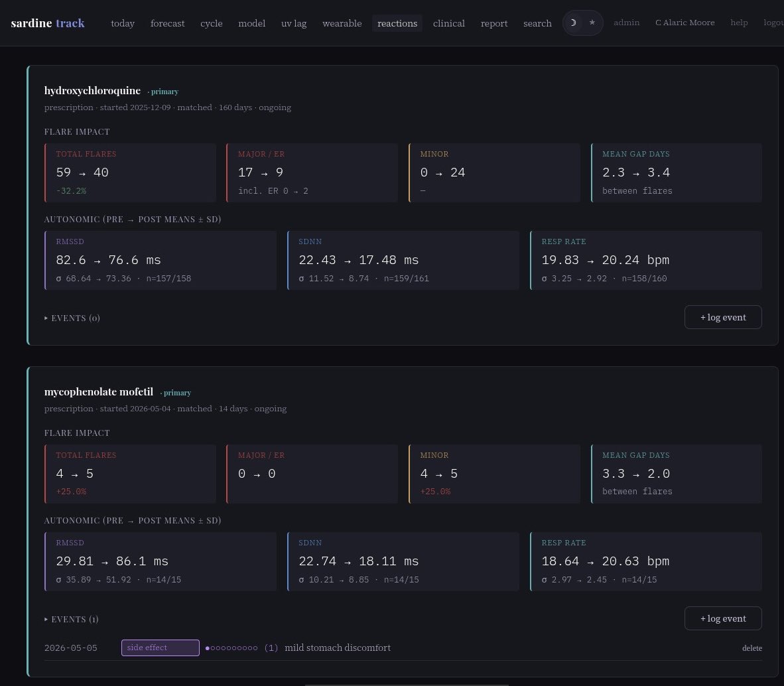Open the search page
This screenshot has width=784, height=686.
point(537,23)
